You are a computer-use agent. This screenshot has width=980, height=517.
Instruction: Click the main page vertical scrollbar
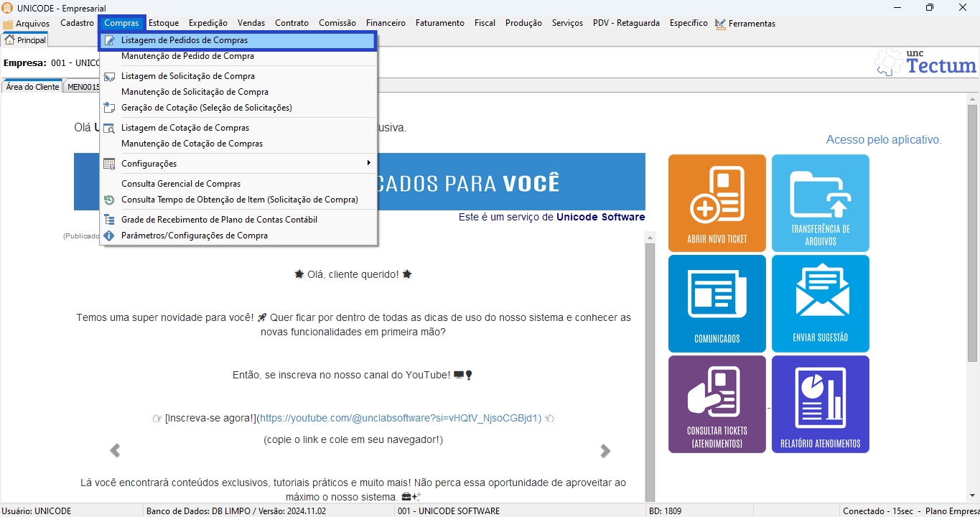coord(972,287)
